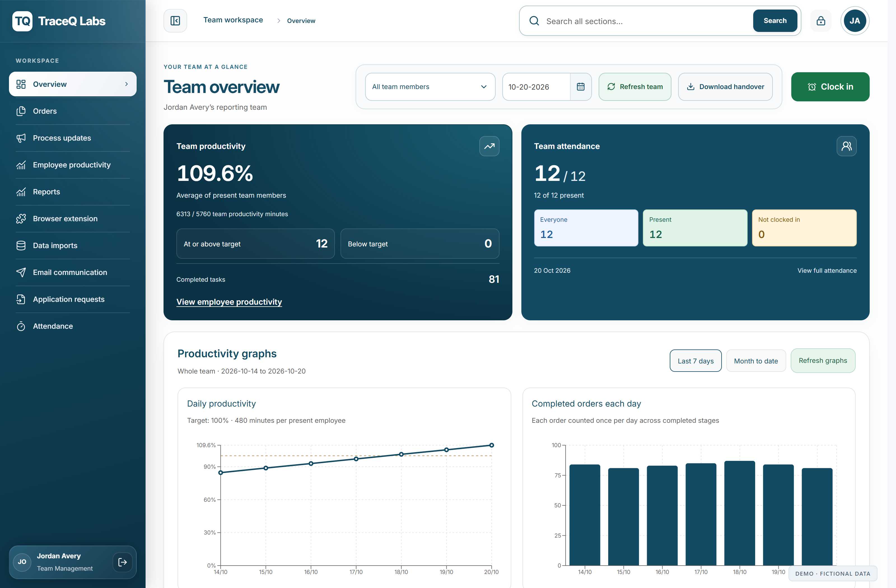The width and height of the screenshot is (896, 588).
Task: Click the 18/10 bar in completed orders
Action: [x=739, y=513]
